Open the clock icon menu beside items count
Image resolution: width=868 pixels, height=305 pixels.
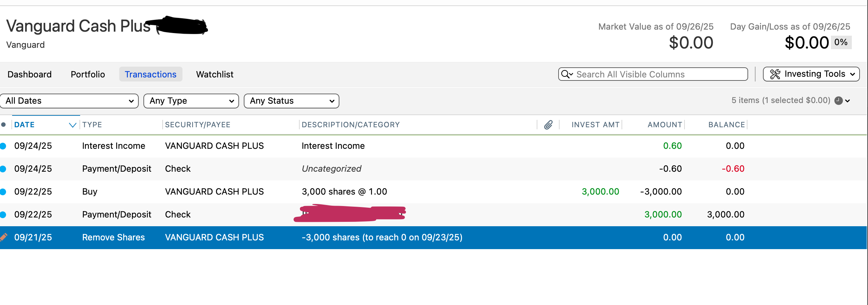pos(842,100)
